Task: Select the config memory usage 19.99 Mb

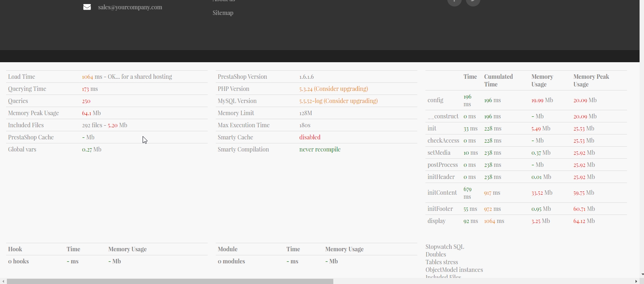Action: click(x=542, y=100)
